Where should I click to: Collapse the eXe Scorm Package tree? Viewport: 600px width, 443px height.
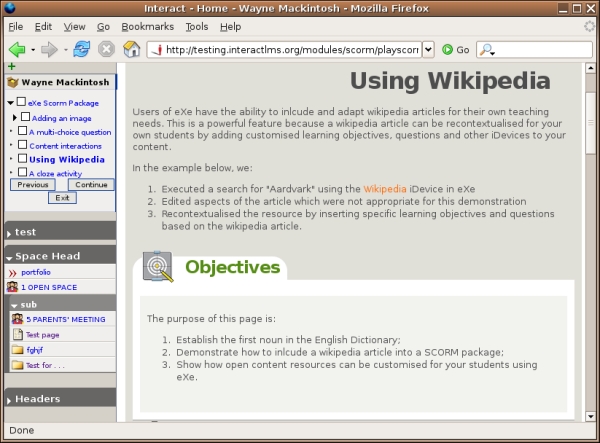tap(11, 103)
